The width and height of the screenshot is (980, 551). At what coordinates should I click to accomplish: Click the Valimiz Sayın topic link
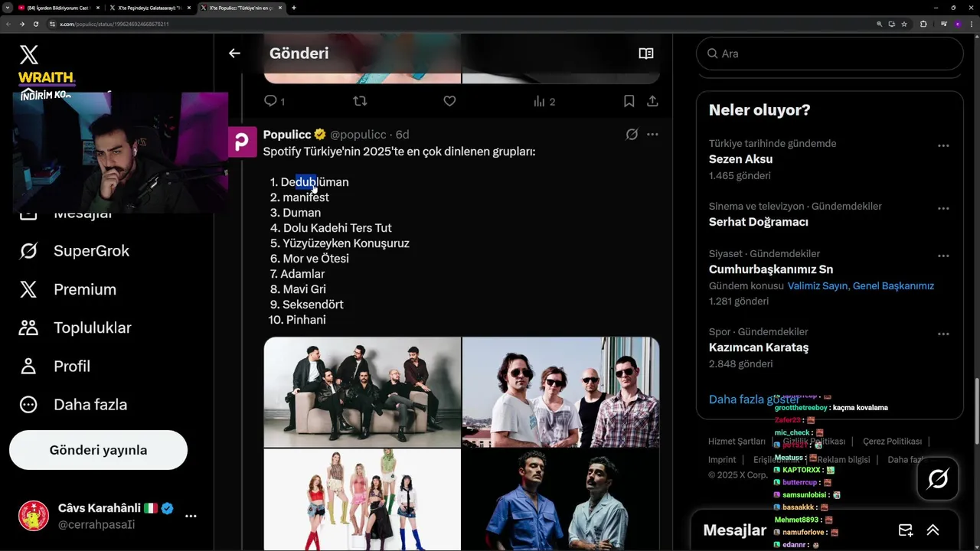(817, 285)
